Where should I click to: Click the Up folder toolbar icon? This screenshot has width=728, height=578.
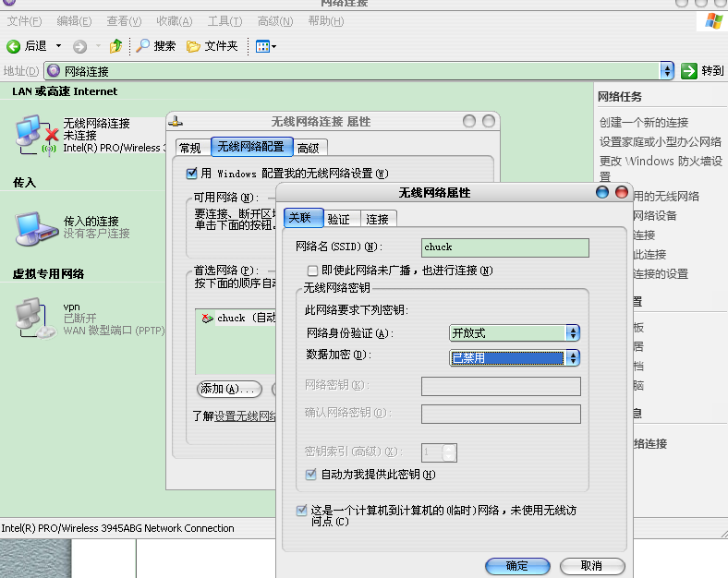(115, 46)
